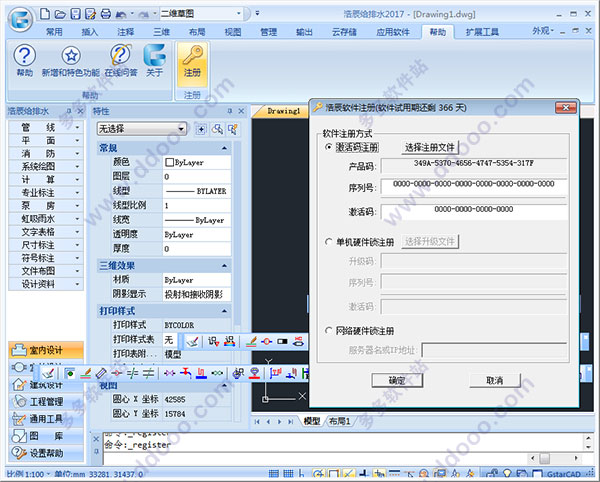Switch to 布局1 layout tab
Screen dimensions: 600x482
pyautogui.click(x=340, y=422)
